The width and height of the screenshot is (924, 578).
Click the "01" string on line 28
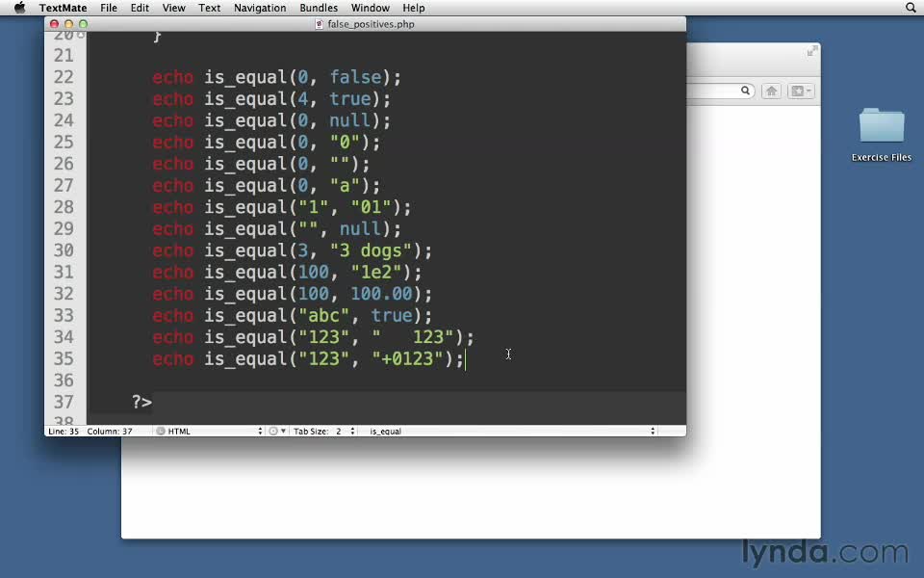pos(371,208)
